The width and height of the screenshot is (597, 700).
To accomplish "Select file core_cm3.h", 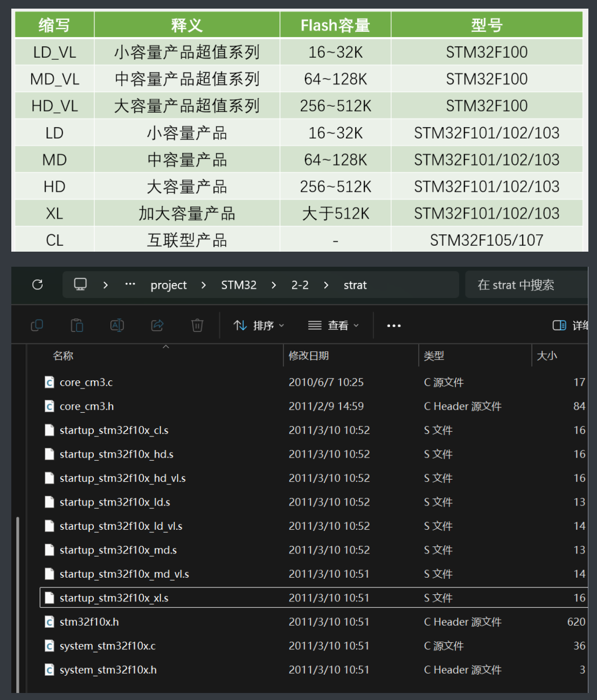I will point(87,406).
